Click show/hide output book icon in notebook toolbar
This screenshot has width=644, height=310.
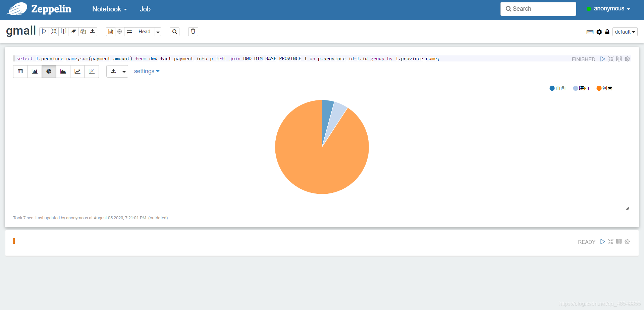pos(64,32)
